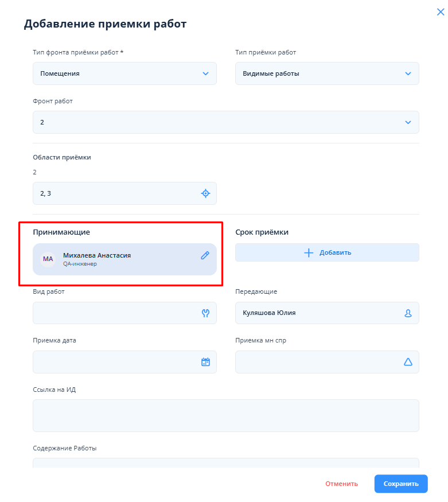Screen dimensions: 448x502
Task: Click the person icon in Передающие field
Action: [x=408, y=313]
